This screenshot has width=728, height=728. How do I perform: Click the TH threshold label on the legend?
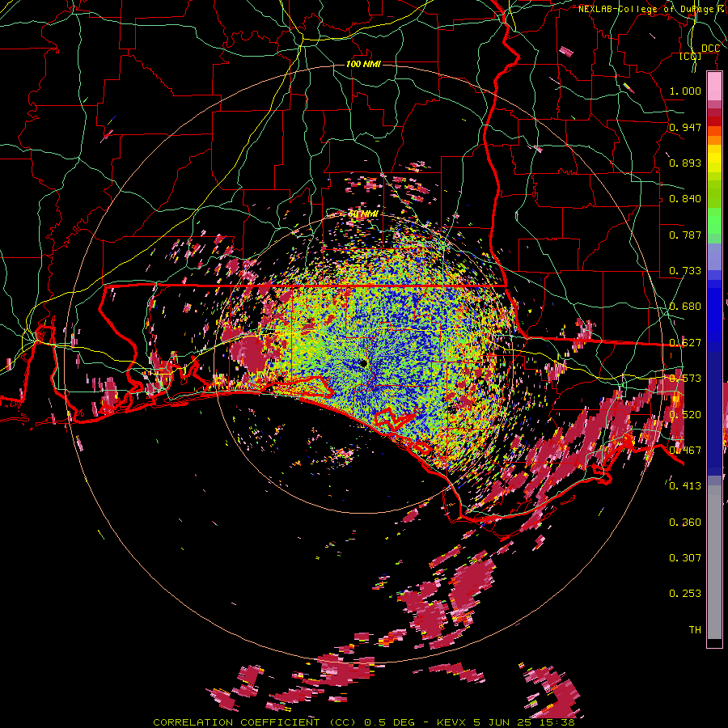[x=695, y=629]
